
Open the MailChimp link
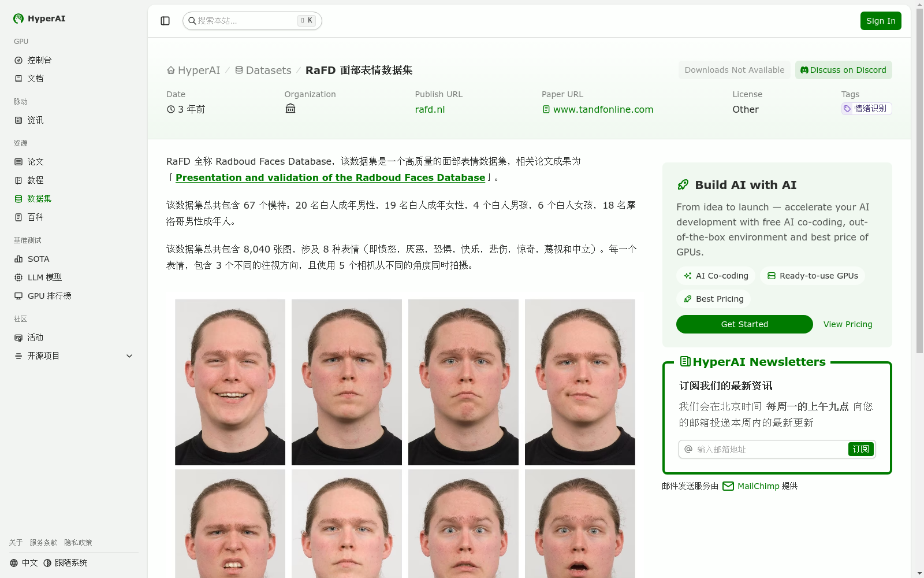(x=758, y=486)
